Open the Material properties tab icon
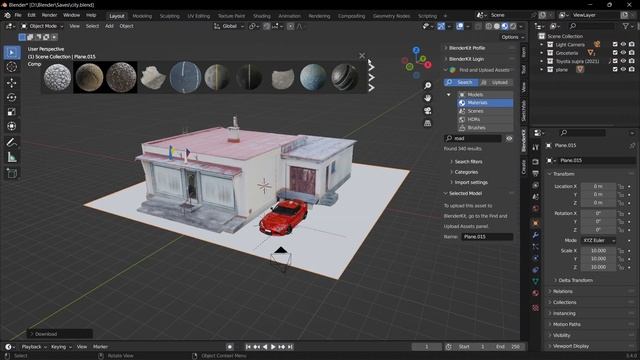The height and width of the screenshot is (360, 640). (x=536, y=293)
